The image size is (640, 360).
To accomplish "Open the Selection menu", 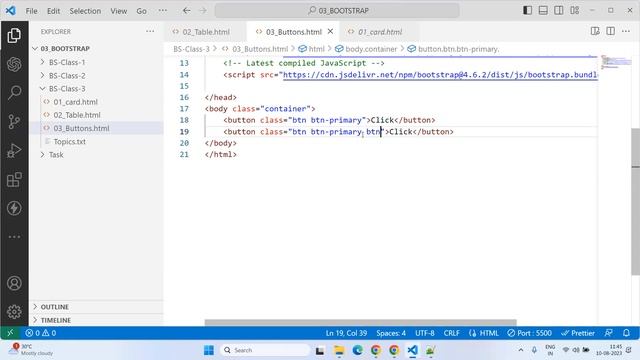I will [x=85, y=11].
